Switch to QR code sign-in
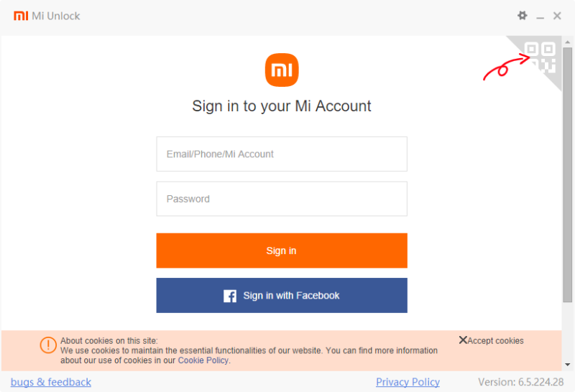575x392 pixels. point(540,57)
